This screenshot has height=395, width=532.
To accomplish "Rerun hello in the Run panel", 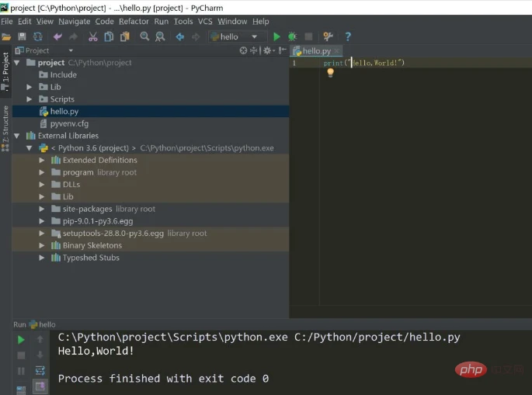I will point(21,340).
